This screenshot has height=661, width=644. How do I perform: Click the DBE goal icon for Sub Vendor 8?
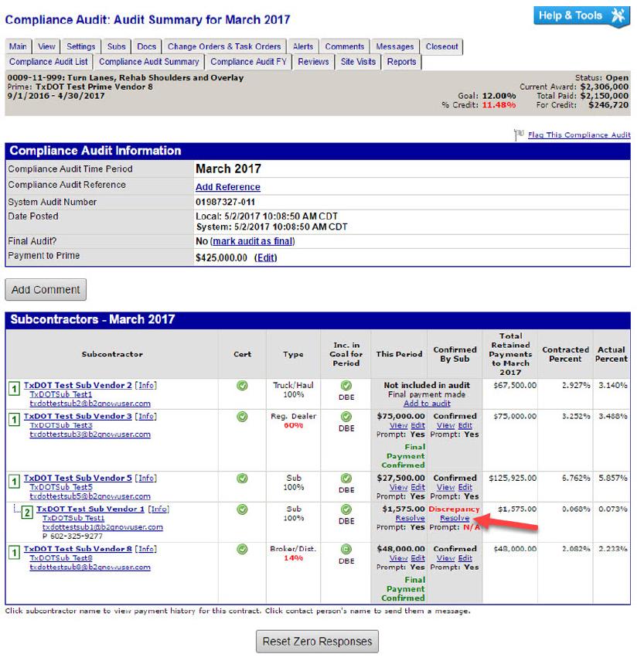346,550
